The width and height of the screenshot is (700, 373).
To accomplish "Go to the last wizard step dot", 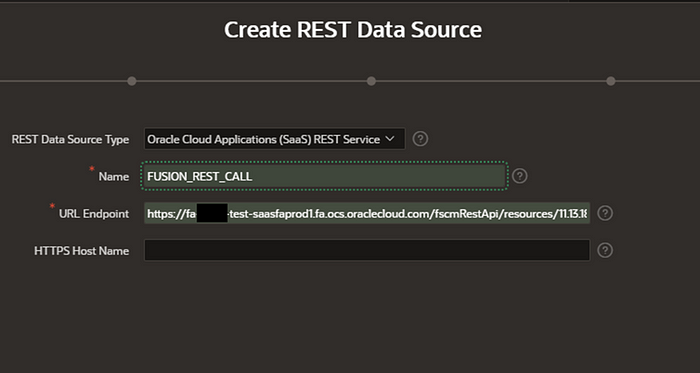I will (611, 81).
